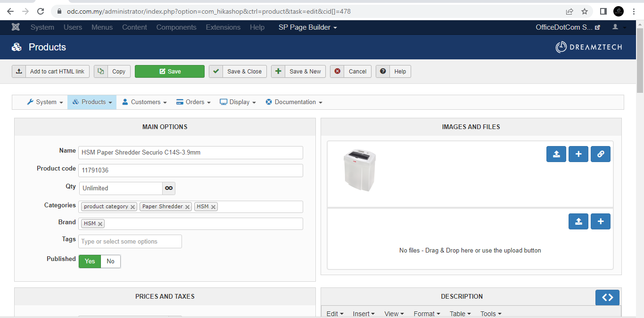The height and width of the screenshot is (318, 644).
Task: Open the Components menu
Action: coord(176,27)
